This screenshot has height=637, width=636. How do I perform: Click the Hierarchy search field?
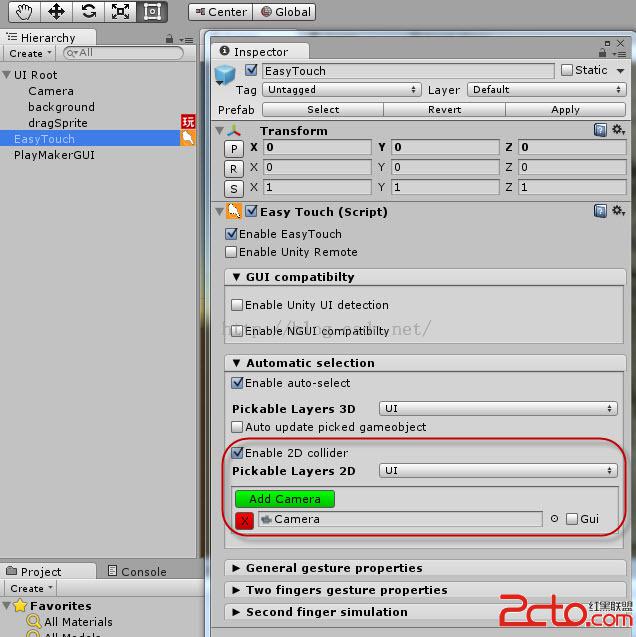coord(123,53)
